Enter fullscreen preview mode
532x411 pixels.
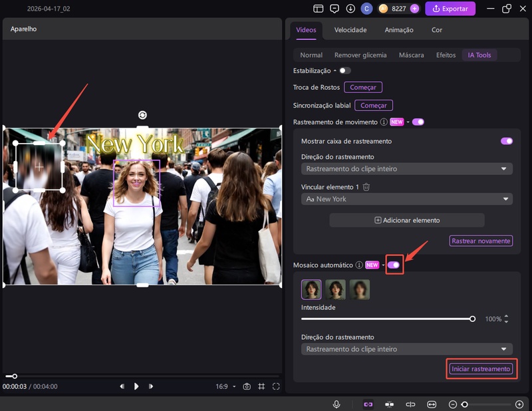(276, 386)
